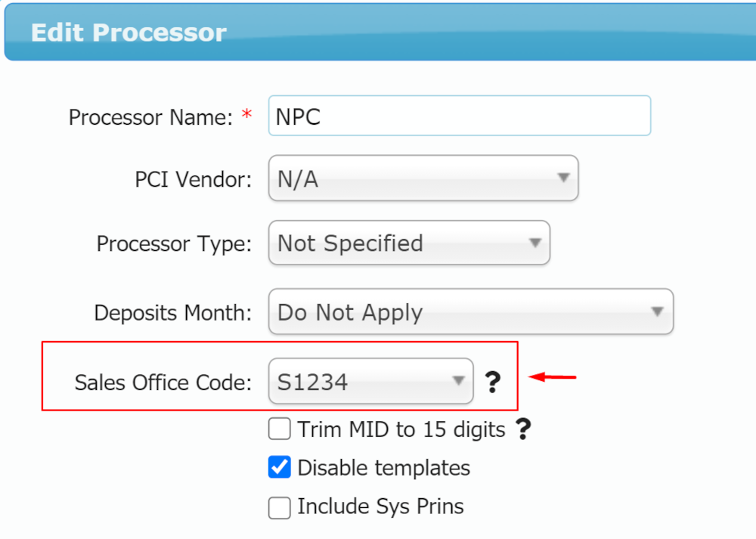The width and height of the screenshot is (756, 539).
Task: Click the red required asterisk by Processor Name
Action: (246, 115)
